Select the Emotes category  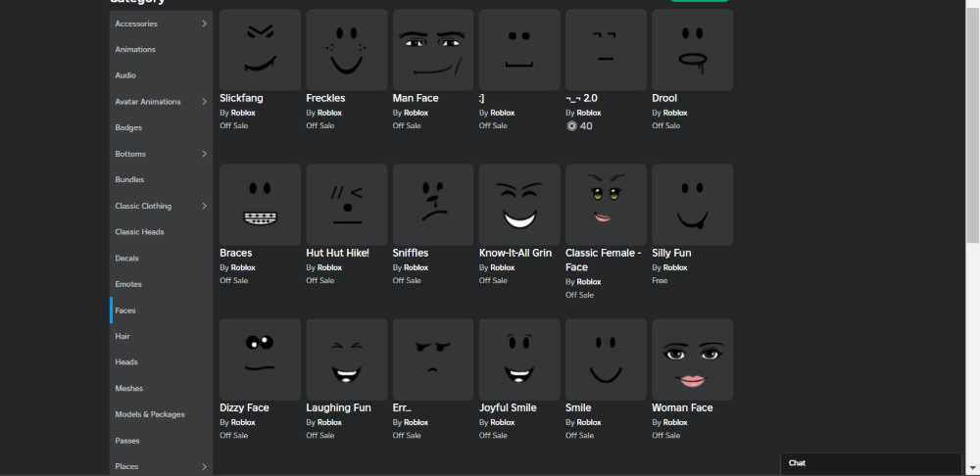[x=162, y=284]
